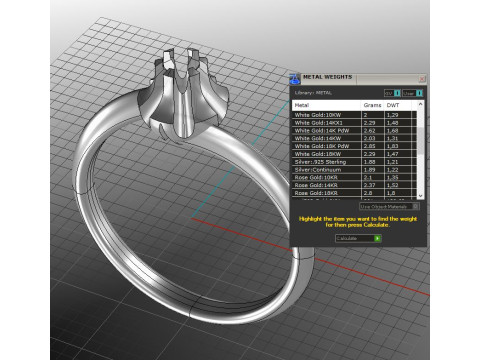The height and width of the screenshot is (360, 480).
Task: Click the 1.88 grams cell
Action: 373,162
